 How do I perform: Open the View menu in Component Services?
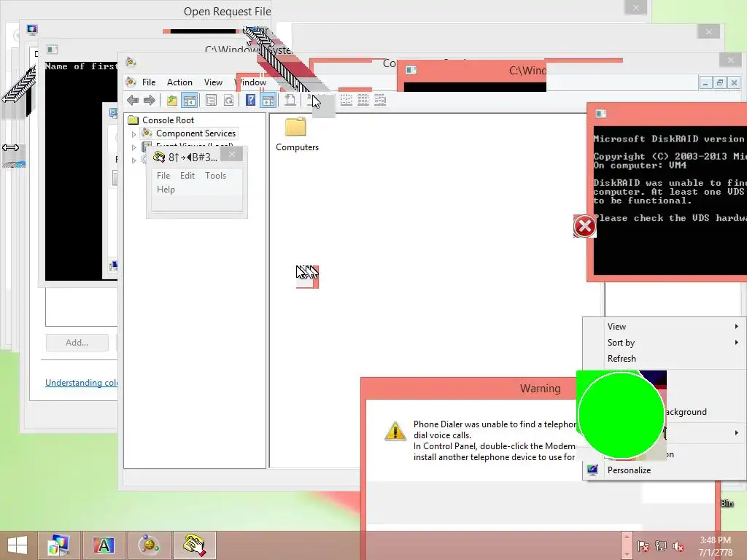pyautogui.click(x=213, y=82)
